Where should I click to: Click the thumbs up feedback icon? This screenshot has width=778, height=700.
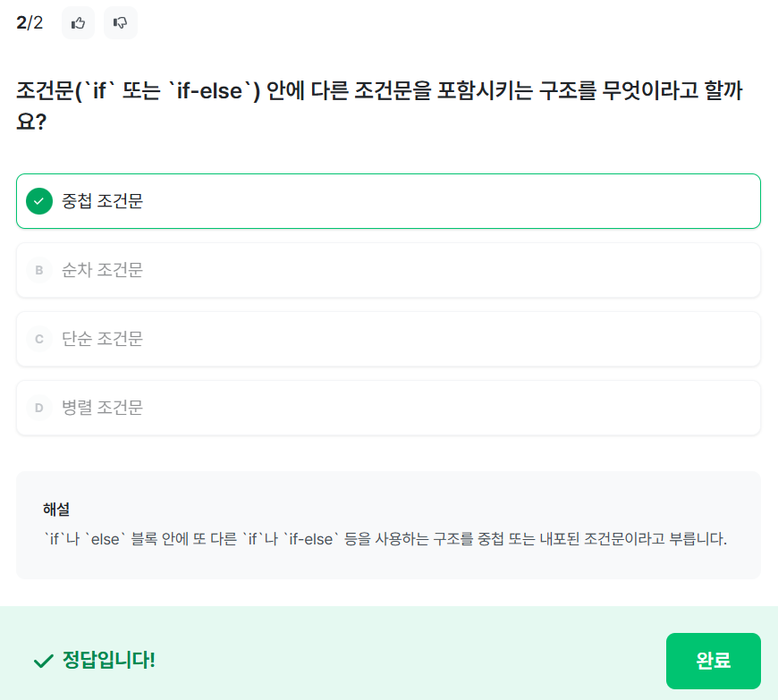(79, 23)
